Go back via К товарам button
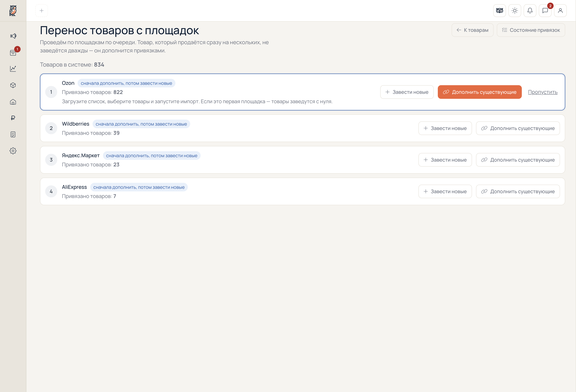This screenshot has width=576, height=392. pyautogui.click(x=472, y=30)
